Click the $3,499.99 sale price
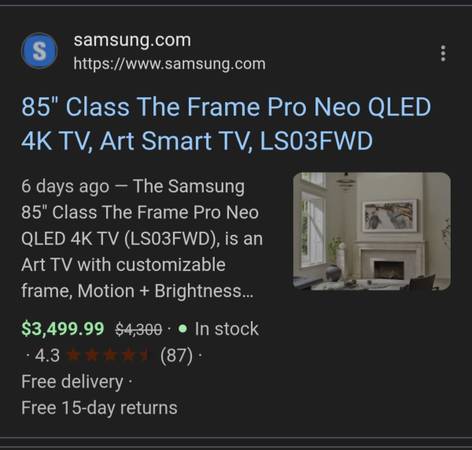The width and height of the screenshot is (472, 450). click(63, 329)
